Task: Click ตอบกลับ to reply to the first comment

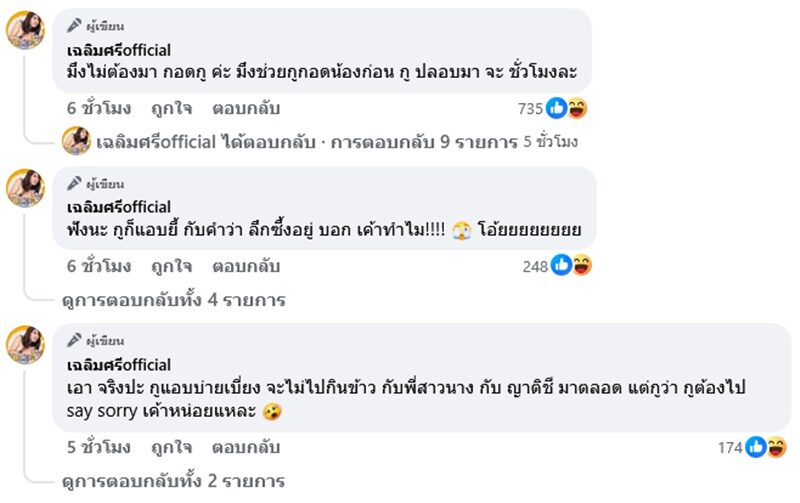Action: 246,108
